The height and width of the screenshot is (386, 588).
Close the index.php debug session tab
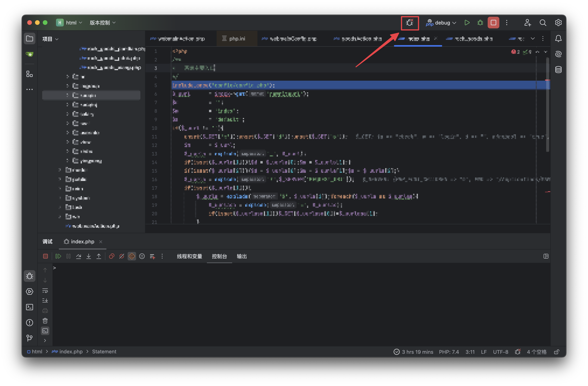(x=101, y=242)
